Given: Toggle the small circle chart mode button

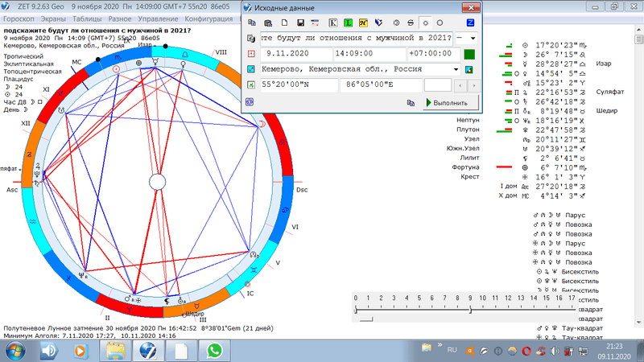Looking at the screenshot, I should (426, 22).
